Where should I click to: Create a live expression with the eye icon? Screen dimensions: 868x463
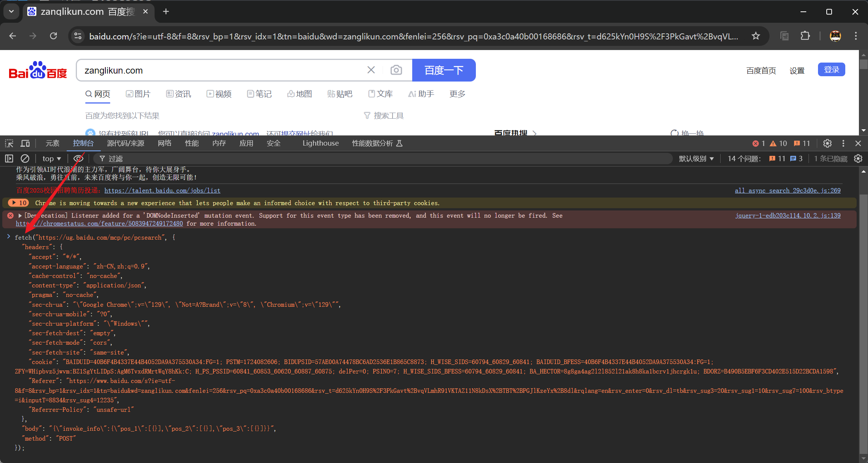pos(78,159)
